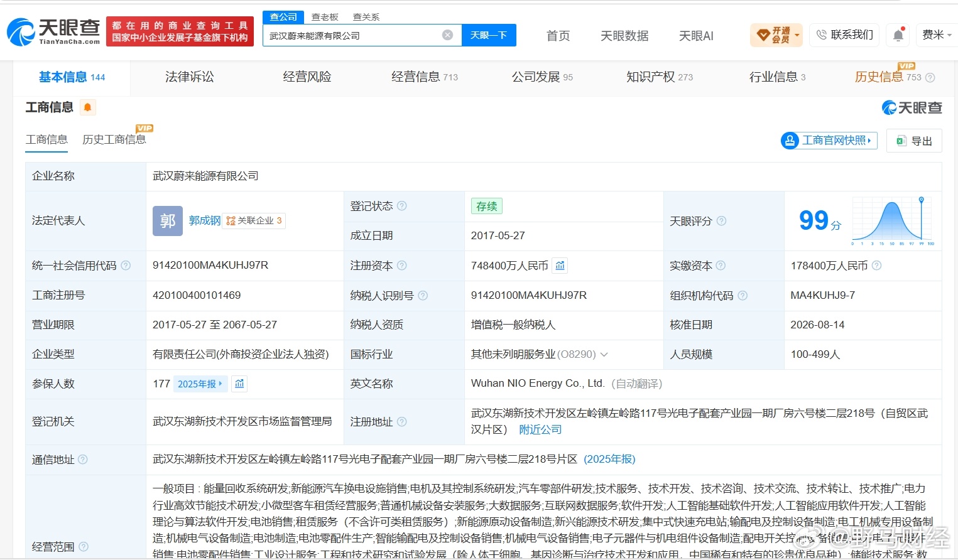The width and height of the screenshot is (958, 560).
Task: Switch to the 经营风险 tab
Action: 307,77
